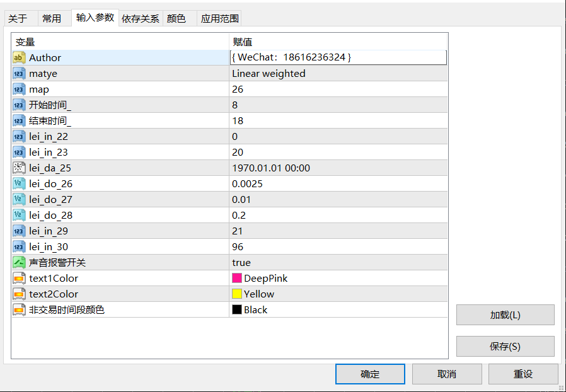The width and height of the screenshot is (566, 392).
Task: Select the lei_in_30 variable name
Action: pyautogui.click(x=49, y=247)
